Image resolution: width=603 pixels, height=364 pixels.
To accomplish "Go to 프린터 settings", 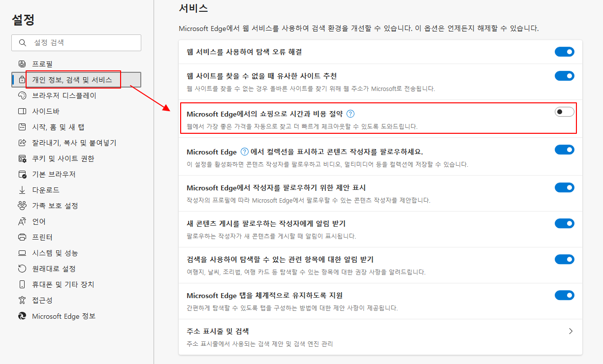I will (76, 237).
